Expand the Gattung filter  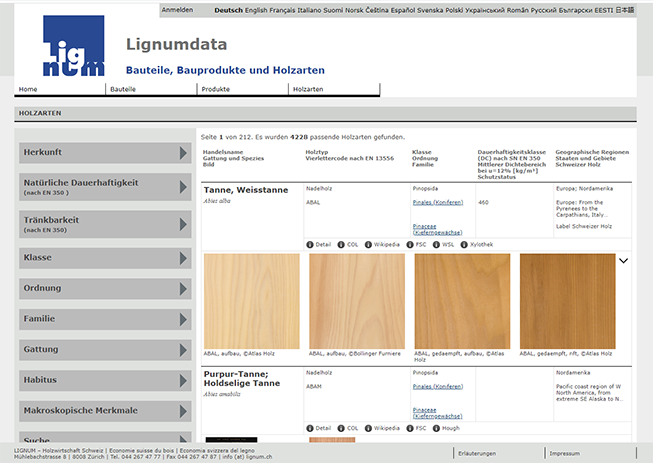pyautogui.click(x=105, y=350)
